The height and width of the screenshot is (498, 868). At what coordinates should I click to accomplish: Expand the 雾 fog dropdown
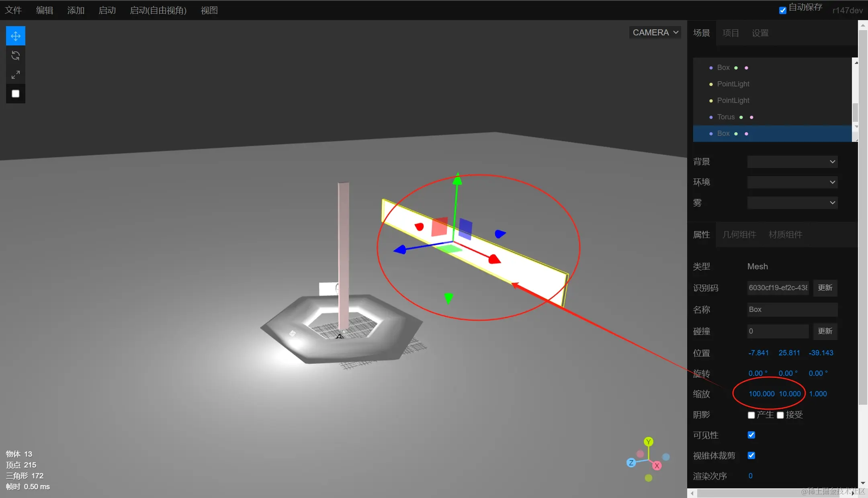(792, 203)
